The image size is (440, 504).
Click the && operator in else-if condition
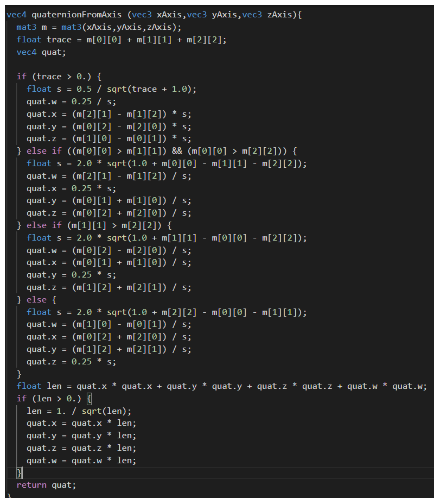tap(177, 151)
